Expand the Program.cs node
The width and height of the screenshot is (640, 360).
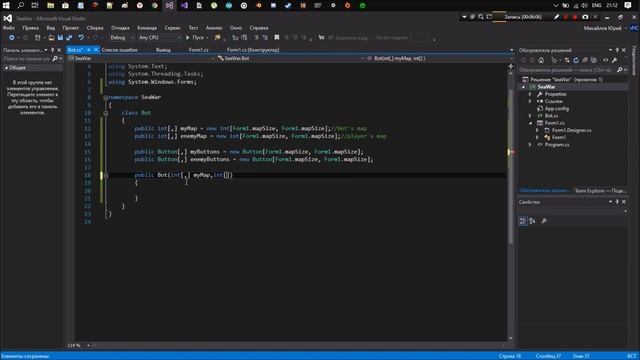click(531, 145)
